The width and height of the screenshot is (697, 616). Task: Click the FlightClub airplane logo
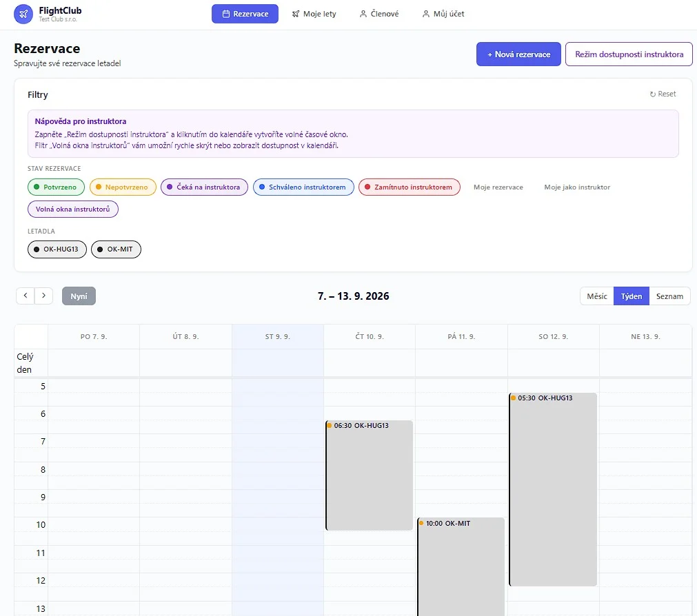coord(23,14)
